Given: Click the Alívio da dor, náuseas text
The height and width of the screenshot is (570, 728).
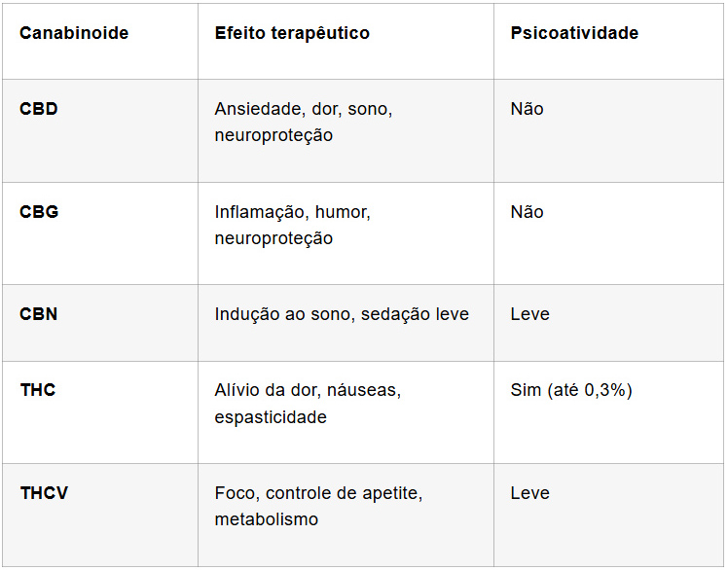Looking at the screenshot, I should (x=308, y=390).
